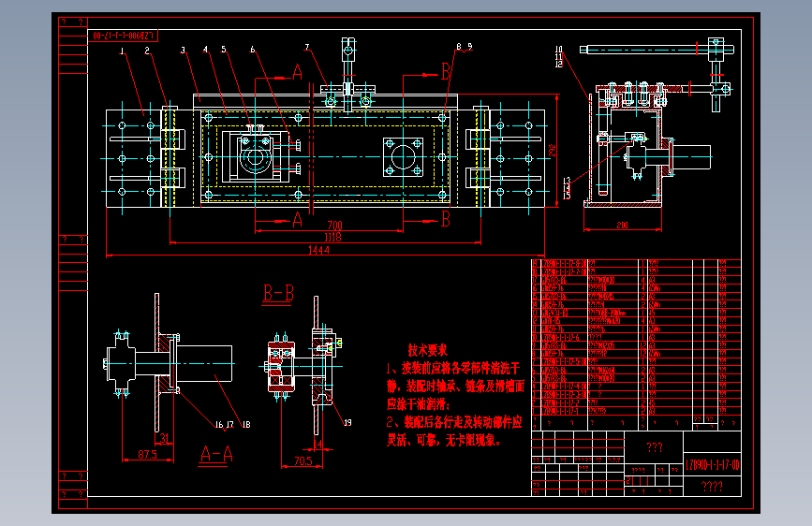Select drawing number LZB900-1-1-17-00 in title block
This screenshot has height=526, width=812.
[x=713, y=464]
